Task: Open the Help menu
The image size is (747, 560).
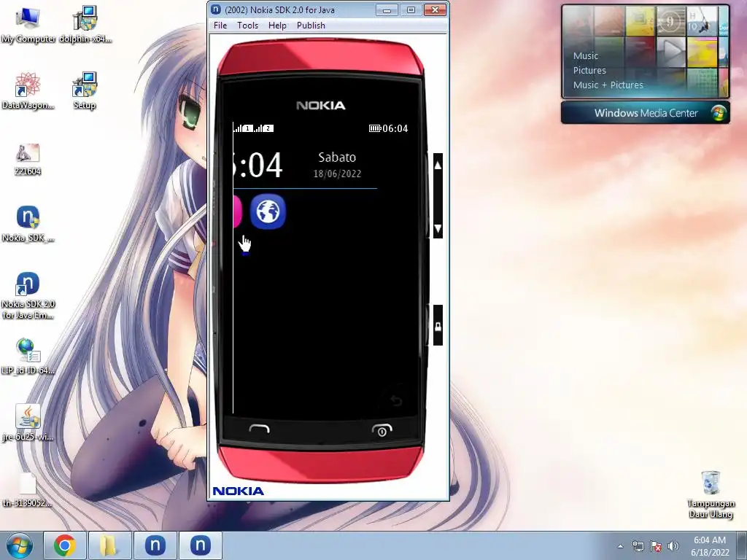Action: tap(277, 26)
